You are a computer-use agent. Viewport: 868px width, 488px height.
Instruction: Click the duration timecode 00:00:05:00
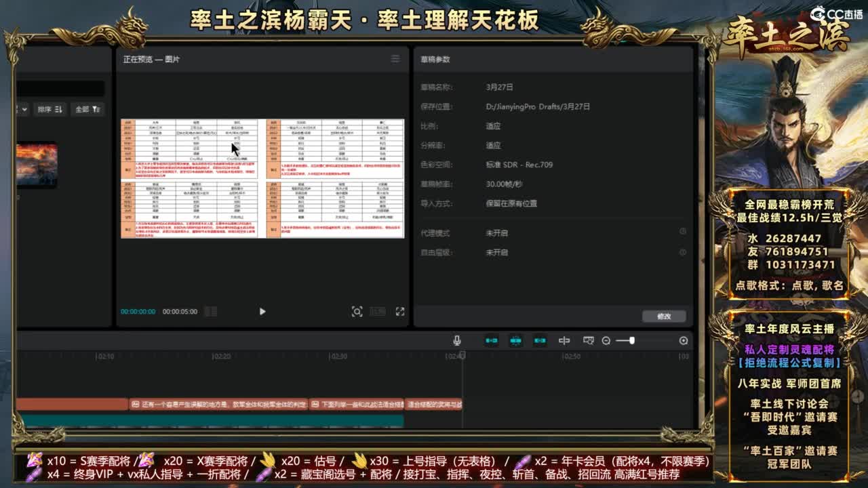click(180, 312)
